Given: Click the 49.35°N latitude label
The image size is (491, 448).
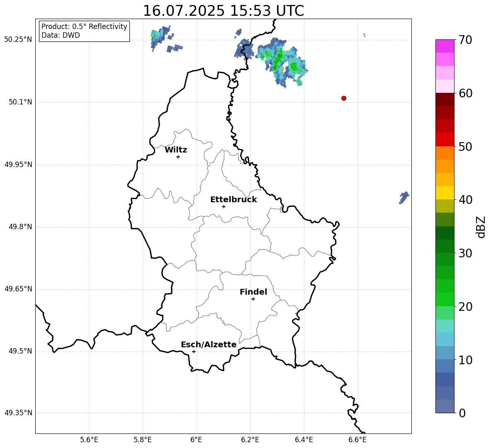Looking at the screenshot, I should (18, 413).
